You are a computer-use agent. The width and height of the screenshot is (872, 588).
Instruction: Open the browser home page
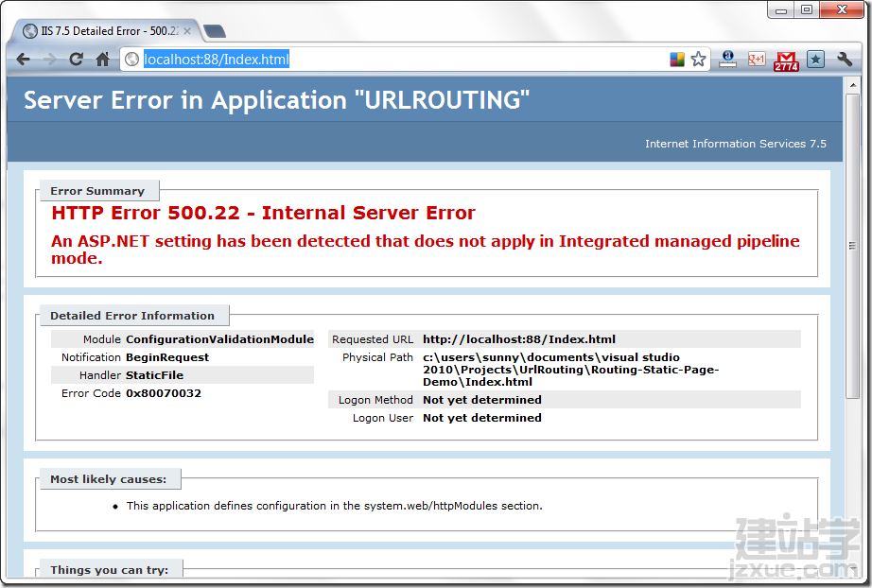(102, 59)
